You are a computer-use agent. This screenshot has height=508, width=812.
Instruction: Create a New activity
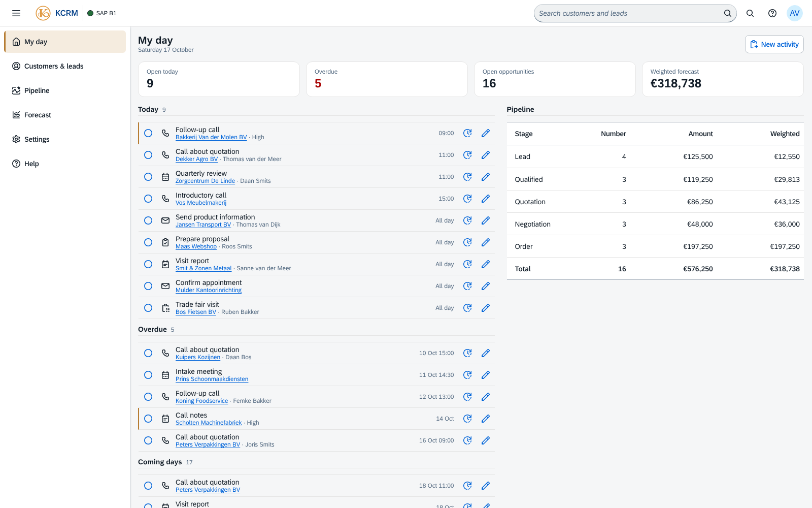(774, 44)
